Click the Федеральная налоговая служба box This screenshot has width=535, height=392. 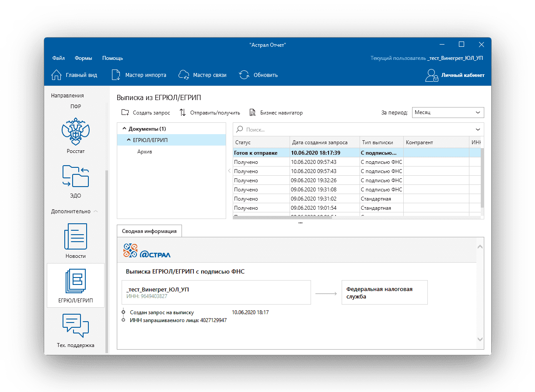[385, 292]
